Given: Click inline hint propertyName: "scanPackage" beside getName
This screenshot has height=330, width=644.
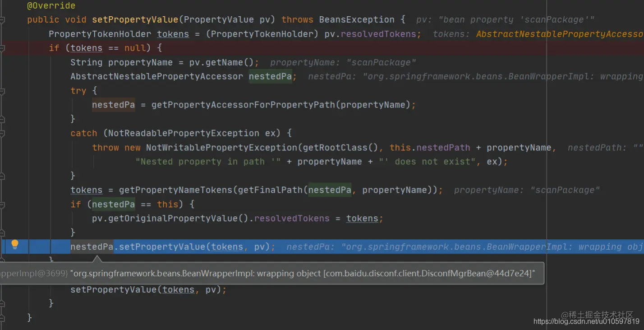Looking at the screenshot, I should pos(343,62).
